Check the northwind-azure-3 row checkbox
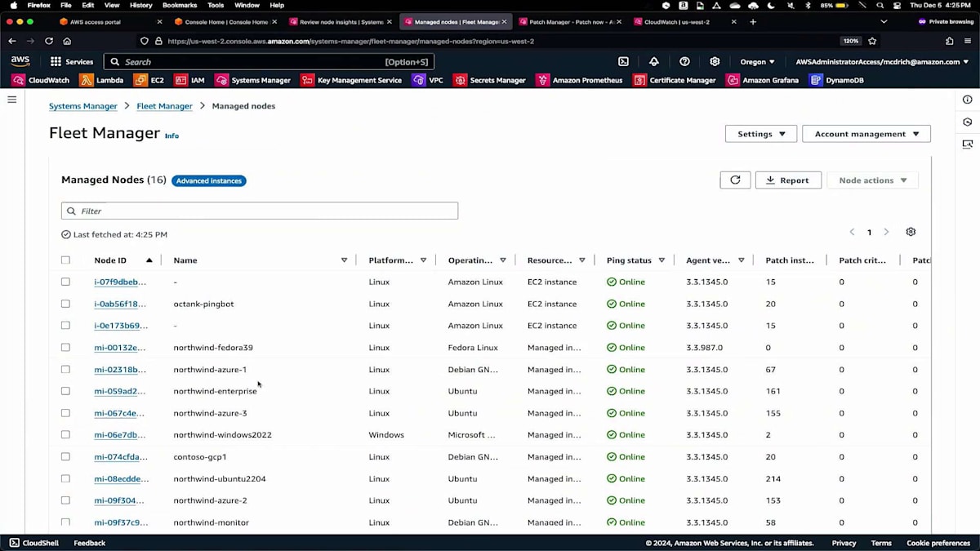Screen dimensions: 980x551 pyautogui.click(x=65, y=413)
